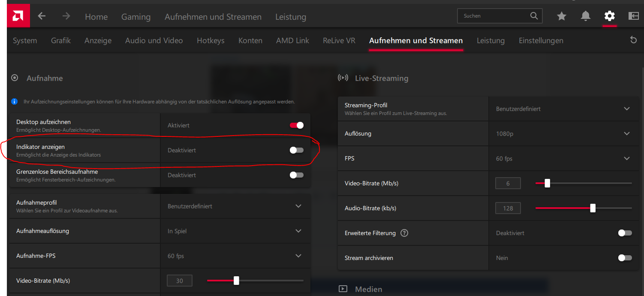Go back with the left arrow
The width and height of the screenshot is (644, 296).
42,16
